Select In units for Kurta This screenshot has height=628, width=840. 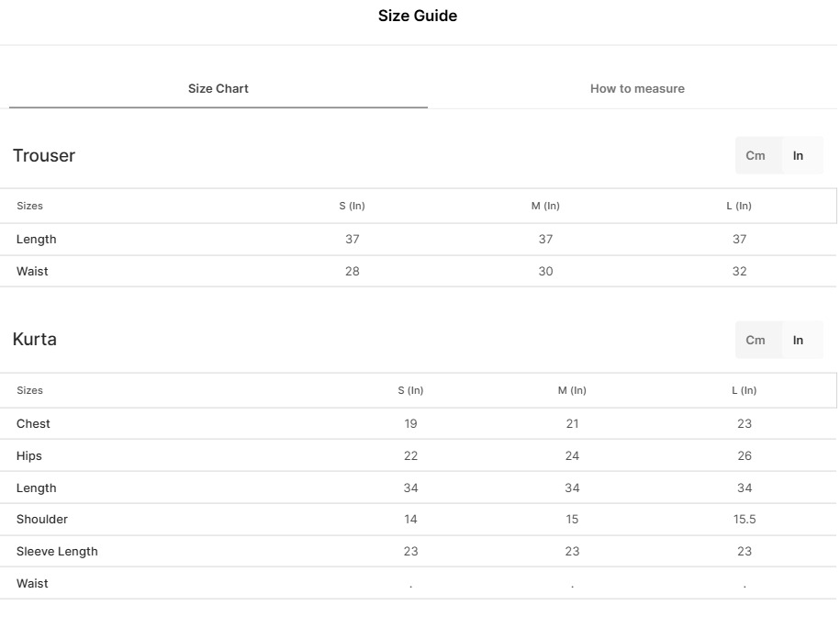[x=799, y=341]
